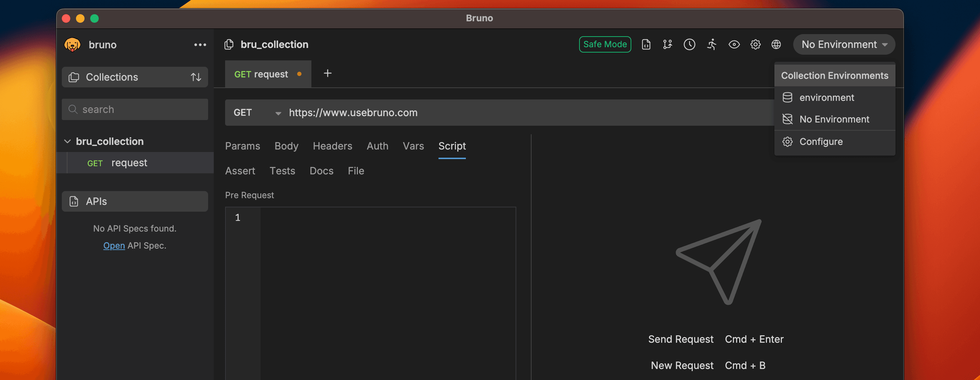980x380 pixels.
Task: Add a new request tab with plus
Action: coord(327,74)
